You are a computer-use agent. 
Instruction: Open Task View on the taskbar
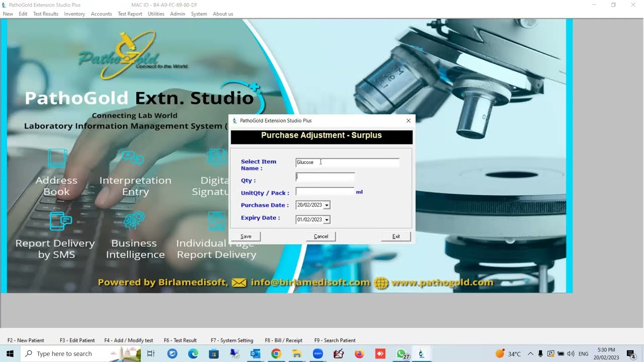click(150, 353)
